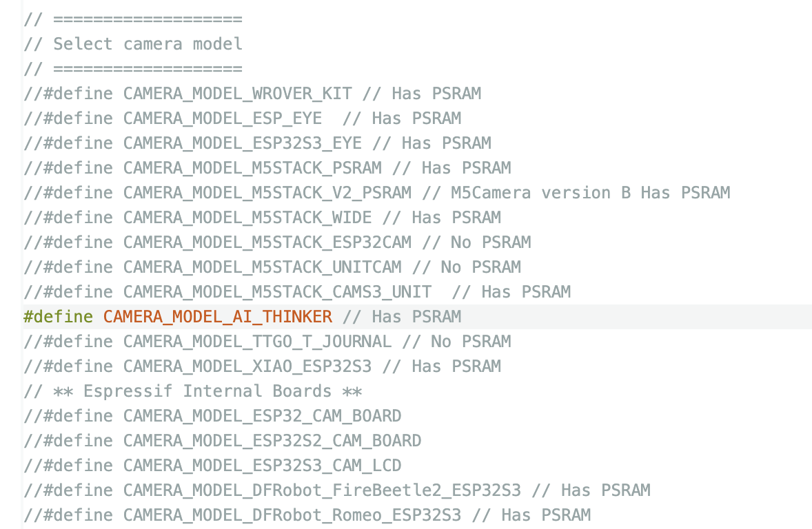Click on CAMERA_MODEL_ESP32S3_EYE identifier
The height and width of the screenshot is (529, 812).
[242, 143]
